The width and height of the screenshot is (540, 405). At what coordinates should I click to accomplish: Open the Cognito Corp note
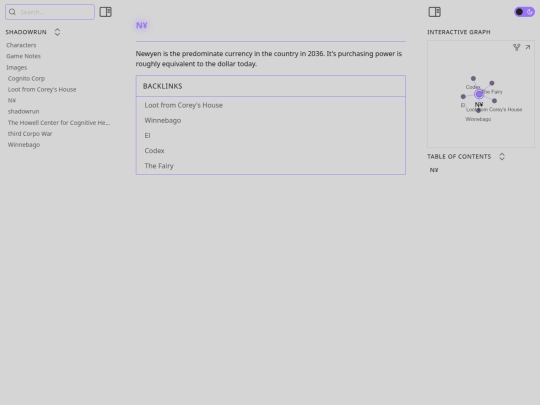(26, 79)
